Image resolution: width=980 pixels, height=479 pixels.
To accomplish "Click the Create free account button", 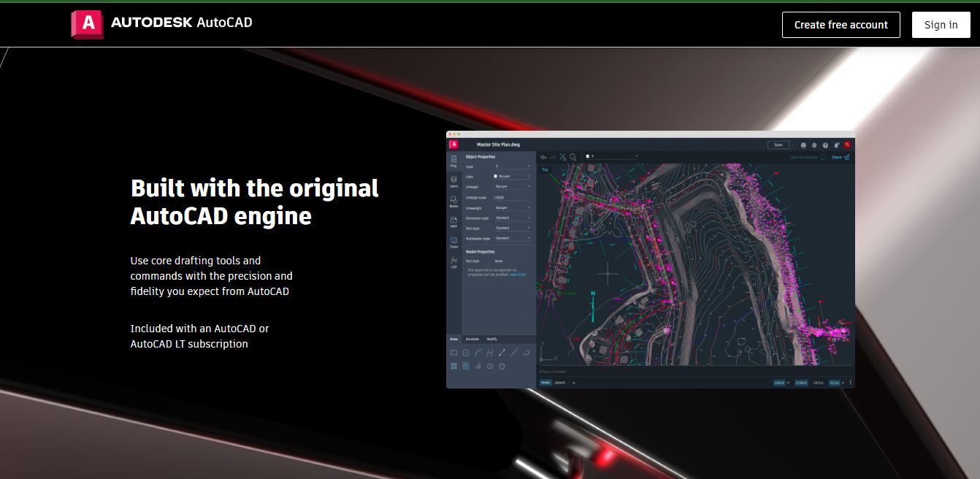I will click(841, 25).
